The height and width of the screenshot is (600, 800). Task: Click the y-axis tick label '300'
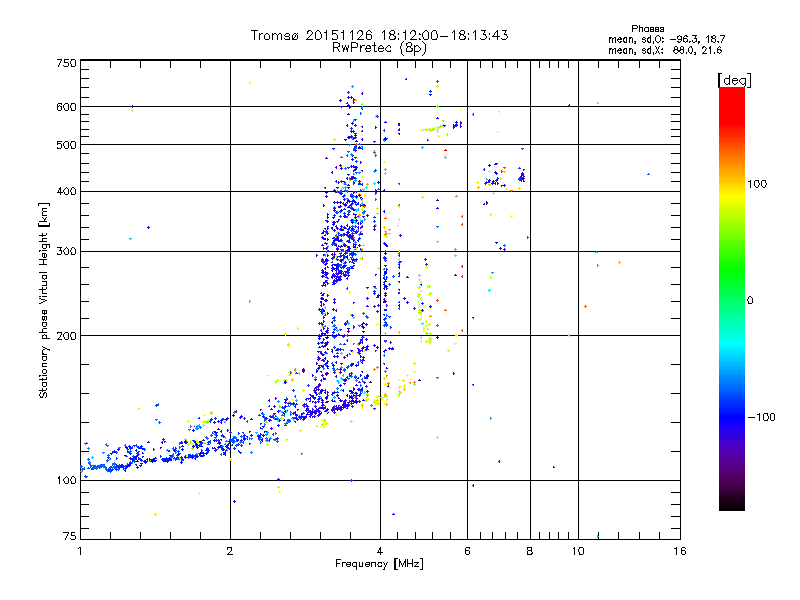pyautogui.click(x=66, y=251)
